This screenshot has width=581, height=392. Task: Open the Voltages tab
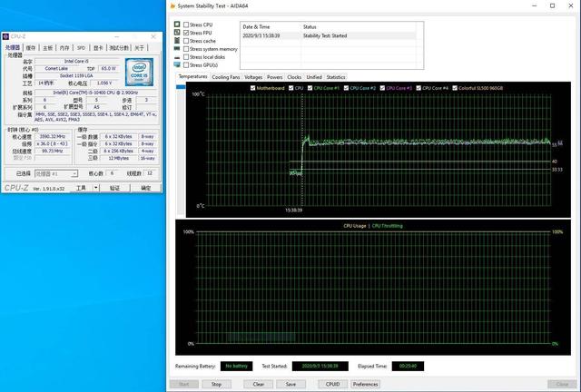tap(253, 77)
